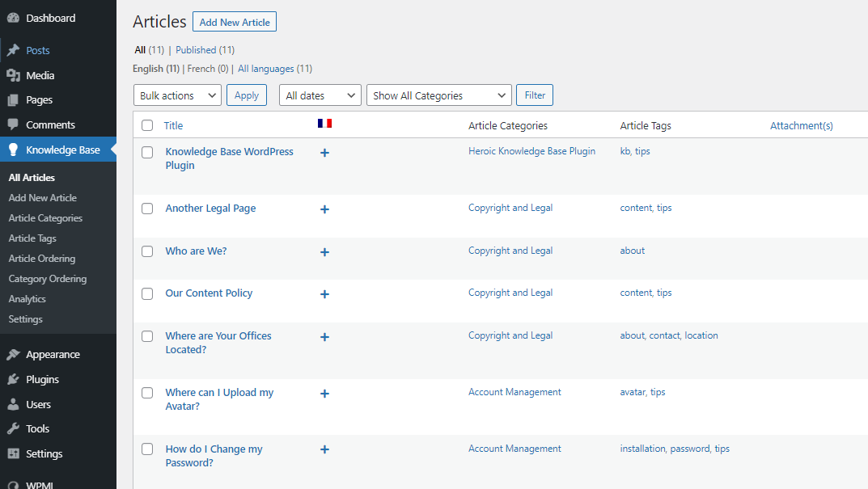Expand the Show All Categories dropdown
The image size is (868, 489).
point(438,95)
